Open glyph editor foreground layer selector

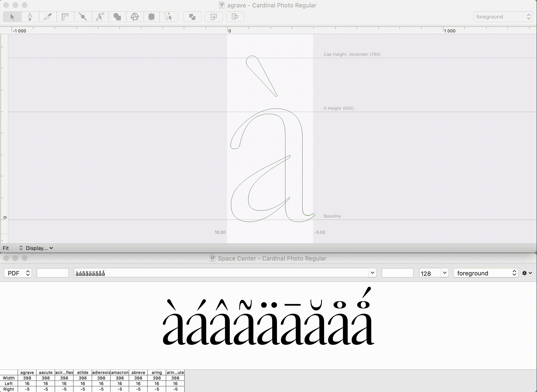pyautogui.click(x=503, y=17)
